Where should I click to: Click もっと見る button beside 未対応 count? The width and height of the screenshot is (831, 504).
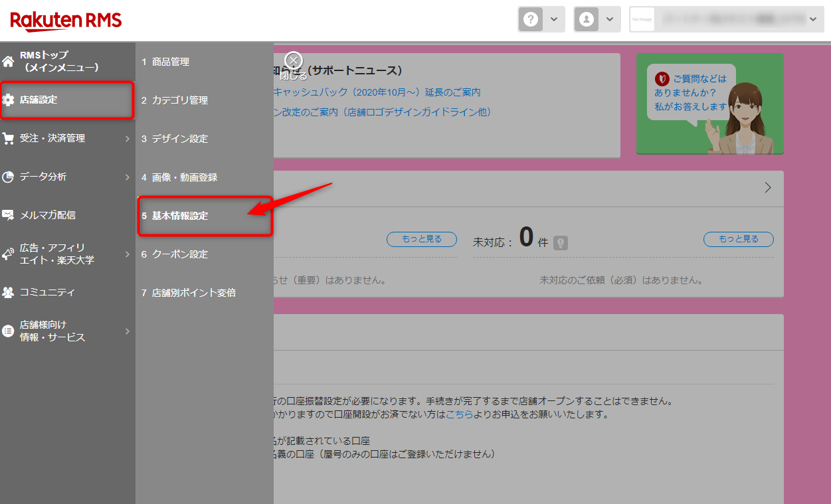coord(738,239)
